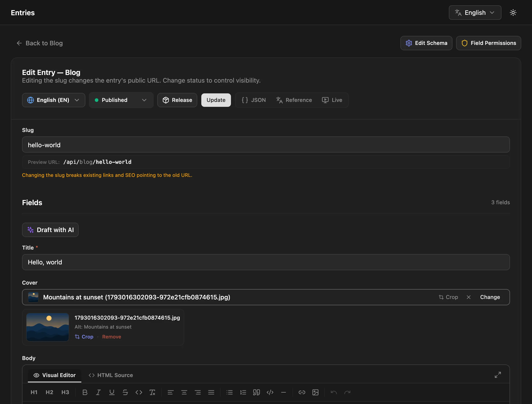Image resolution: width=532 pixels, height=404 pixels.
Task: Remove the cover image
Action: 112,337
